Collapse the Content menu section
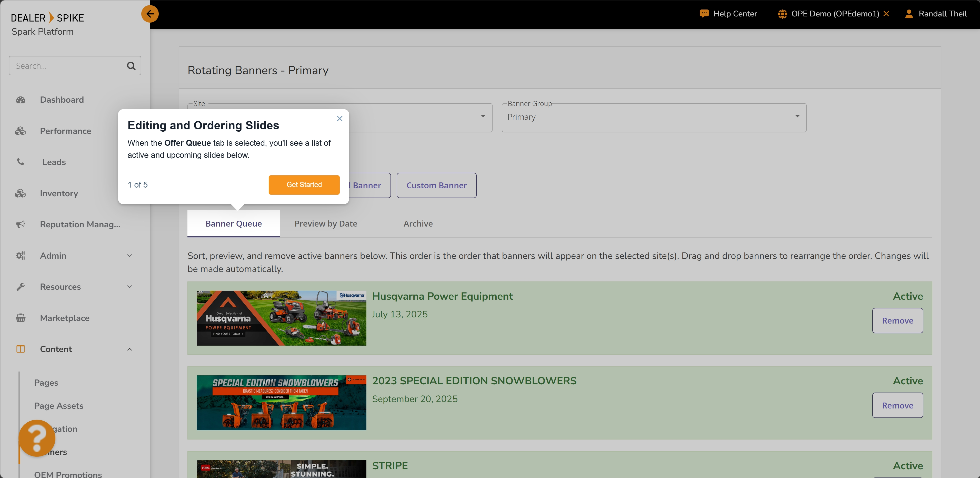The image size is (980, 478). 129,349
